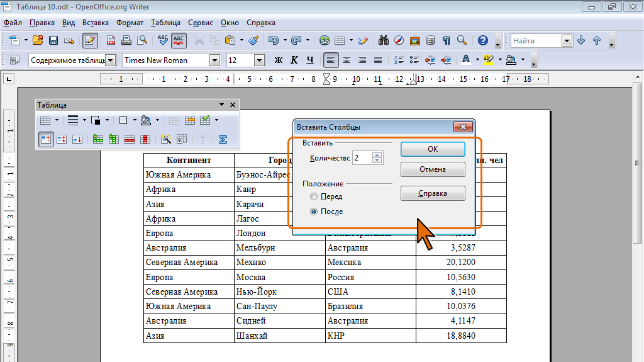The height and width of the screenshot is (362, 644).
Task: Click Increase Indent icon
Action: pyautogui.click(x=446, y=60)
